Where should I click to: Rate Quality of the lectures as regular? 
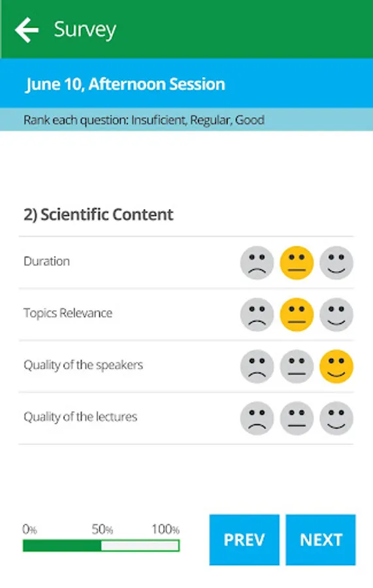297,418
